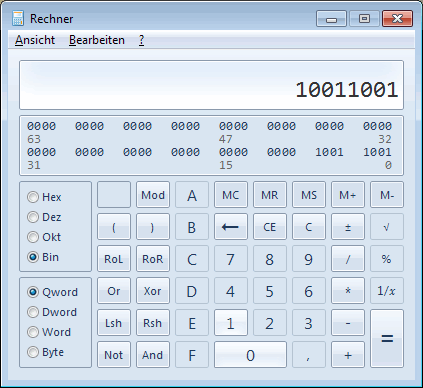Clear memory with MC button
This screenshot has height=388, width=423.
click(x=231, y=195)
